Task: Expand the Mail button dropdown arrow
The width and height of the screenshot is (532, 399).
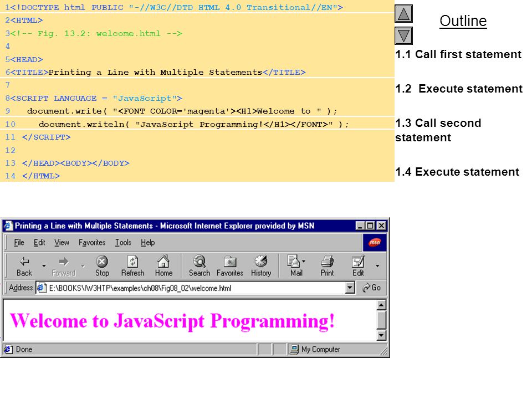Action: click(x=304, y=261)
